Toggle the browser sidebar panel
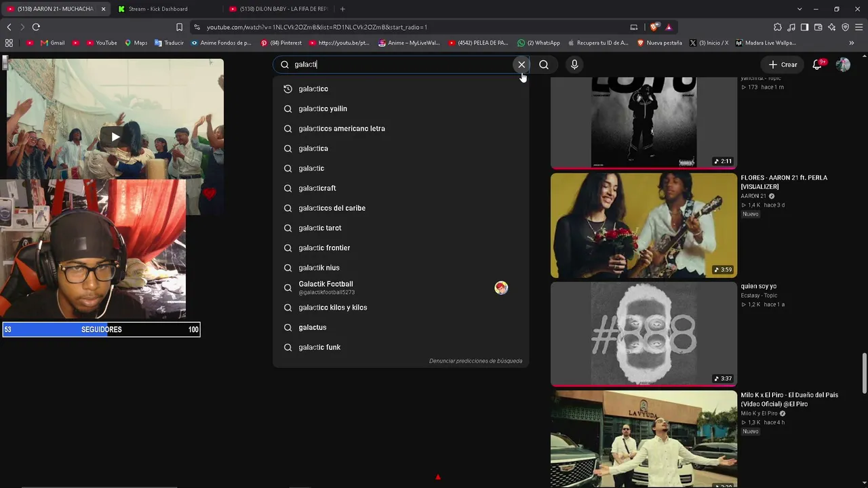The width and height of the screenshot is (868, 488). click(x=804, y=27)
